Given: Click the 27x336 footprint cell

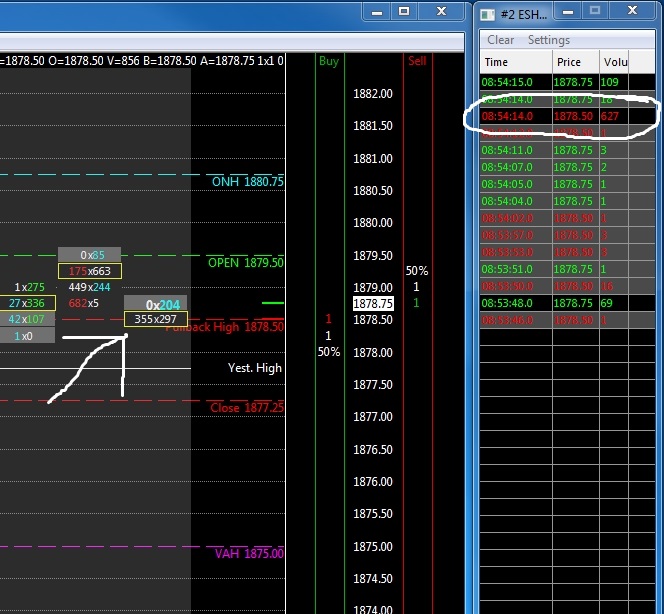Looking at the screenshot, I should coord(27,303).
